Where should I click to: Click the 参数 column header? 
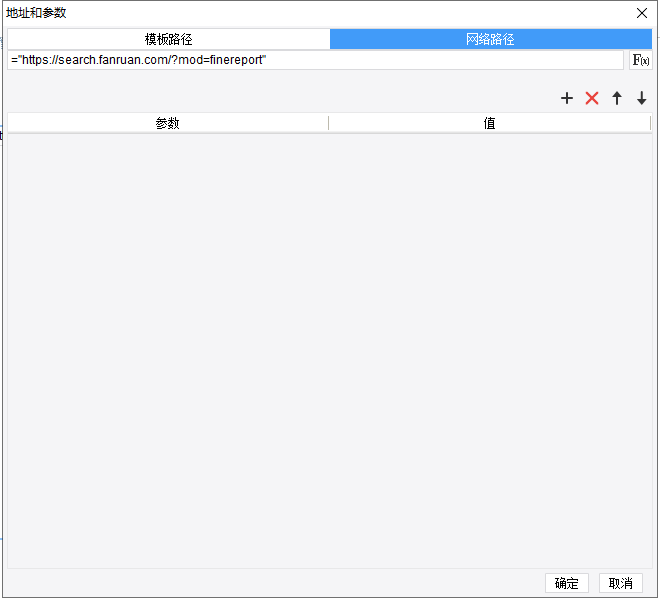pos(168,123)
